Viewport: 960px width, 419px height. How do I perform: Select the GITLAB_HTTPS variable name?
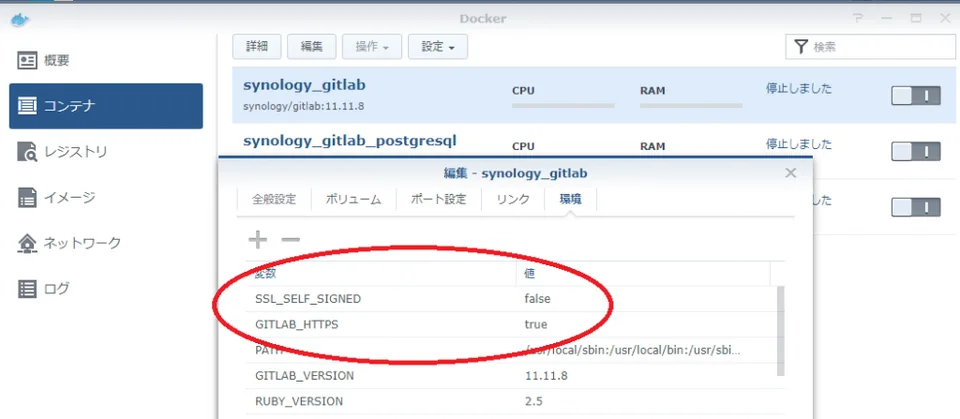pos(296,325)
